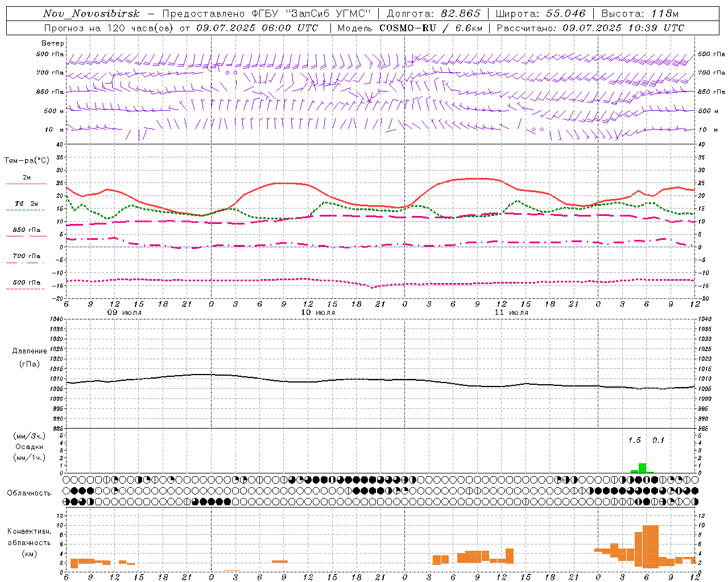Click the 'Облачность' cloudiness label
This screenshot has width=728, height=582.
[29, 493]
